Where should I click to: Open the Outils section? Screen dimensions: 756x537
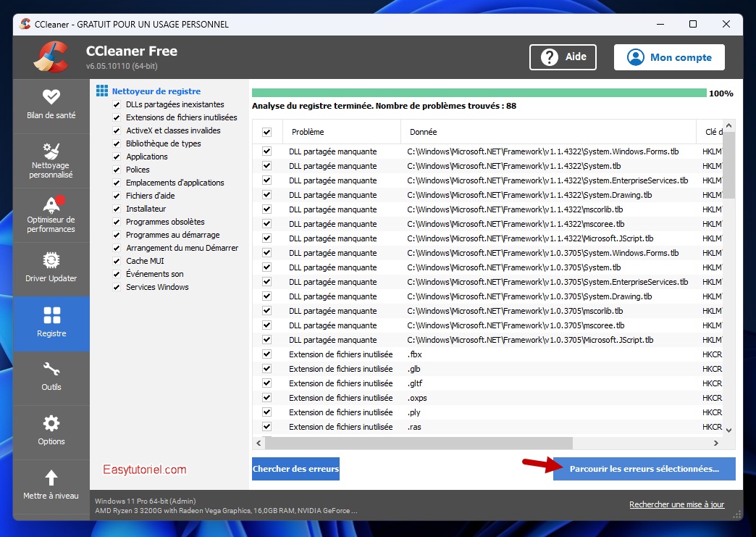[x=51, y=378]
